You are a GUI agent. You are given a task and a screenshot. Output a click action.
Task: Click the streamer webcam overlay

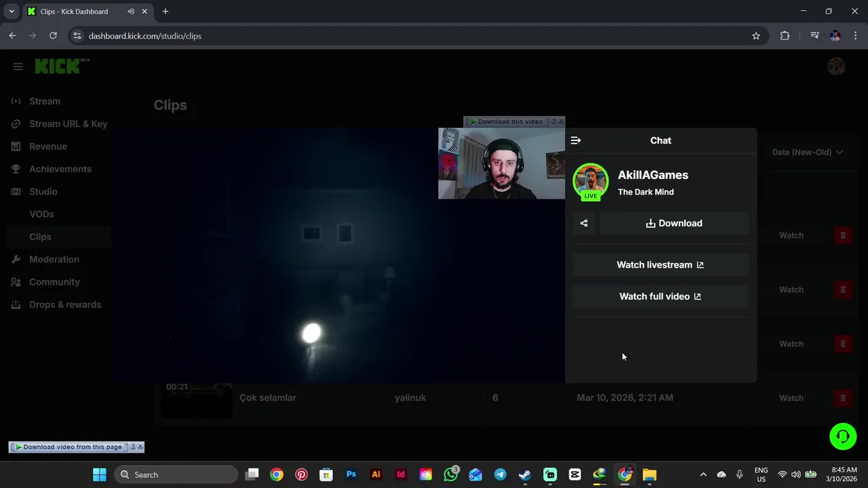coord(501,163)
